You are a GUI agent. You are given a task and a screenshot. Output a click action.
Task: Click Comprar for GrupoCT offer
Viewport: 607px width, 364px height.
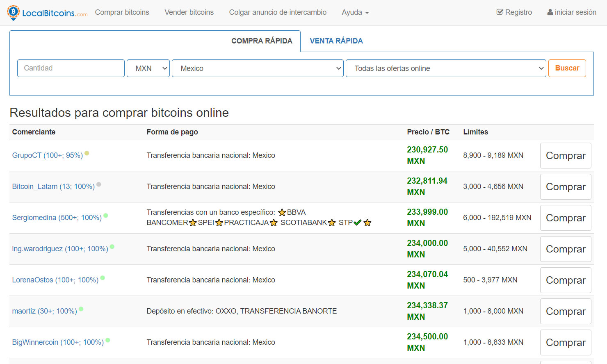tap(566, 155)
